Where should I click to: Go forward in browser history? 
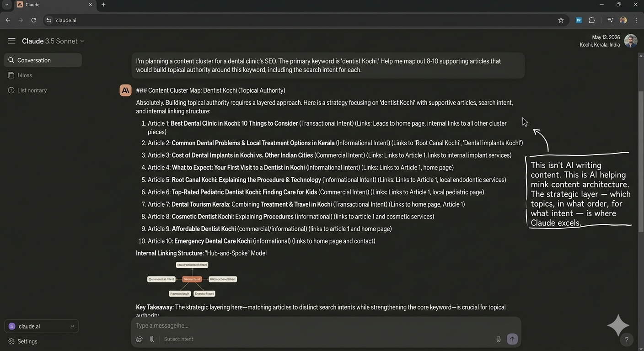21,20
